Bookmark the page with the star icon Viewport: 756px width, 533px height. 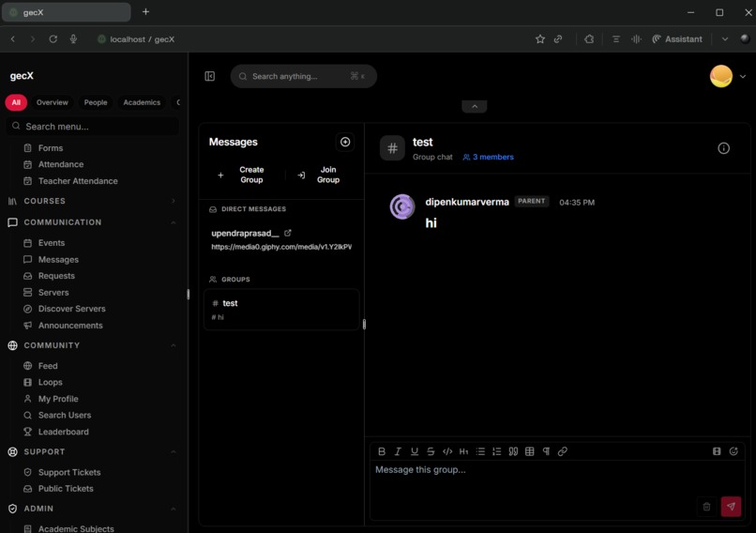tap(540, 39)
